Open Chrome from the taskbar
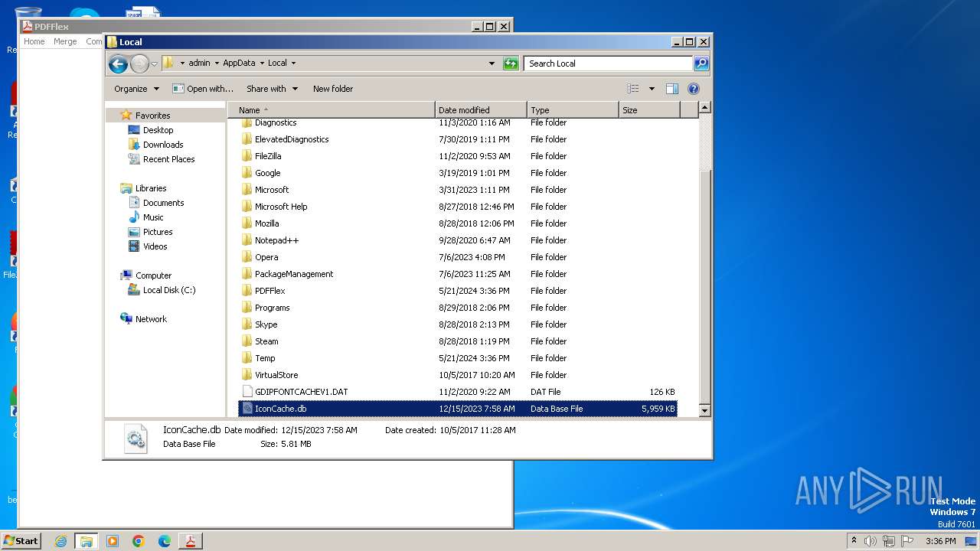Image resolution: width=980 pixels, height=551 pixels. (x=139, y=541)
